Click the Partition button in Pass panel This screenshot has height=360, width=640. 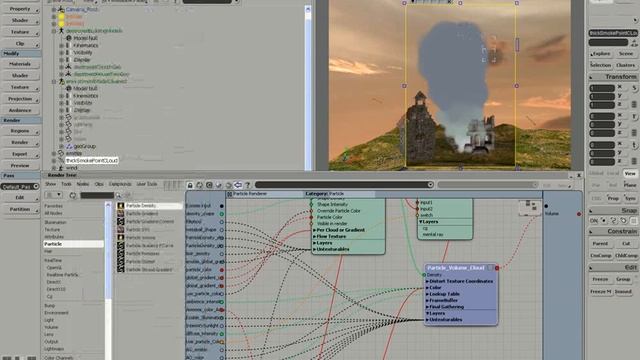pyautogui.click(x=20, y=209)
